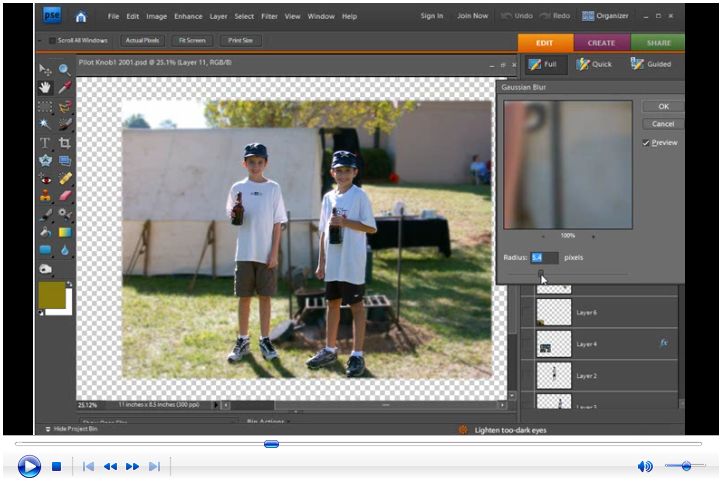The width and height of the screenshot is (724, 481).
Task: Select the Blur droplet tool
Action: (x=65, y=250)
